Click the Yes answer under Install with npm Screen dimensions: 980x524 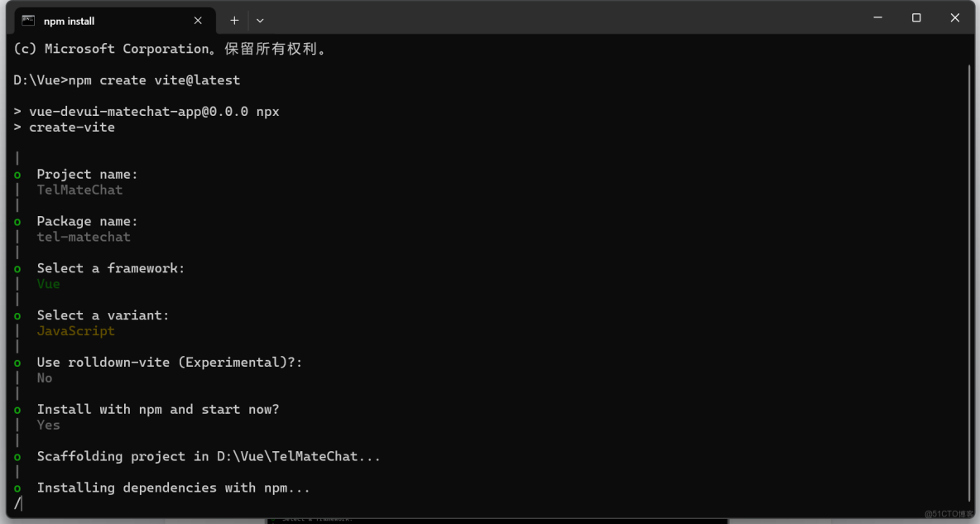(x=48, y=425)
